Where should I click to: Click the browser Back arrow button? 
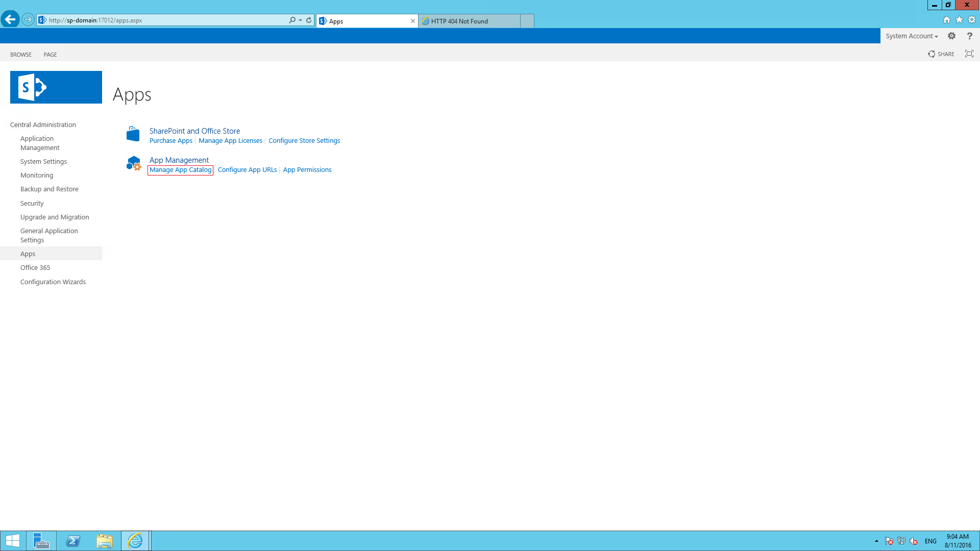[x=10, y=19]
